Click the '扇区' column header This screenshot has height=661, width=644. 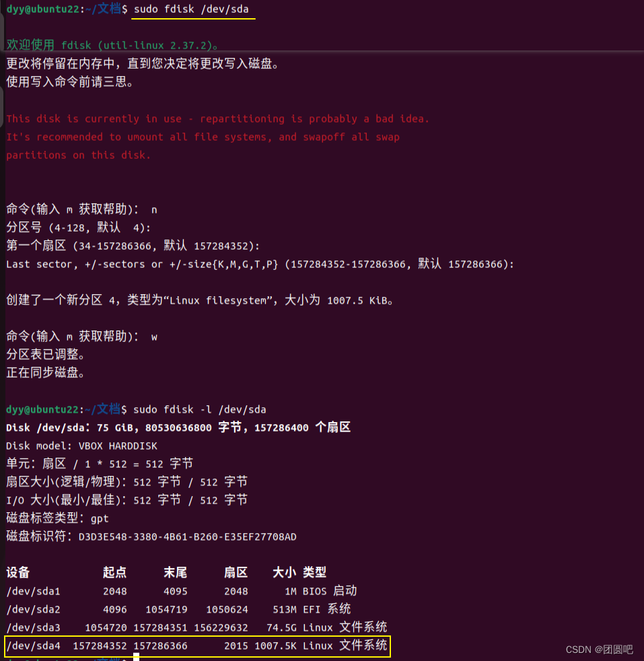pos(236,572)
